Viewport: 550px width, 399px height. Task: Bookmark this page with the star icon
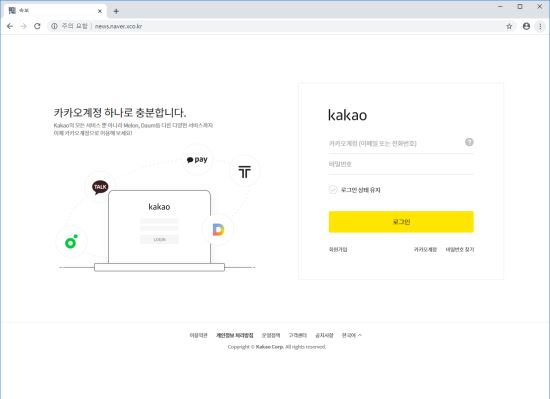(509, 26)
